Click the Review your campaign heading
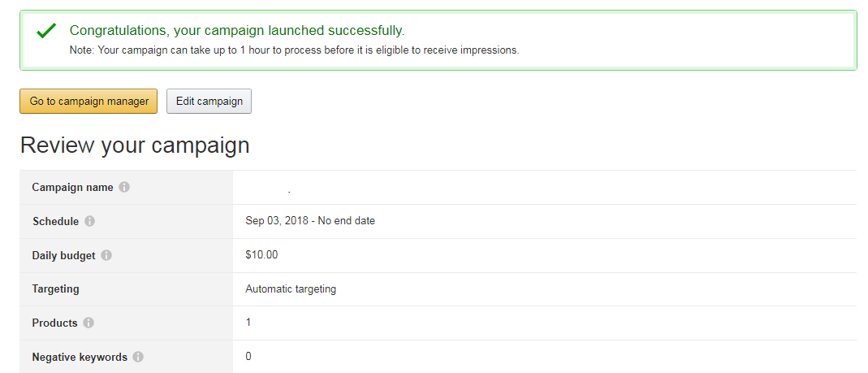Viewport: 868px width, 373px height. [x=135, y=145]
